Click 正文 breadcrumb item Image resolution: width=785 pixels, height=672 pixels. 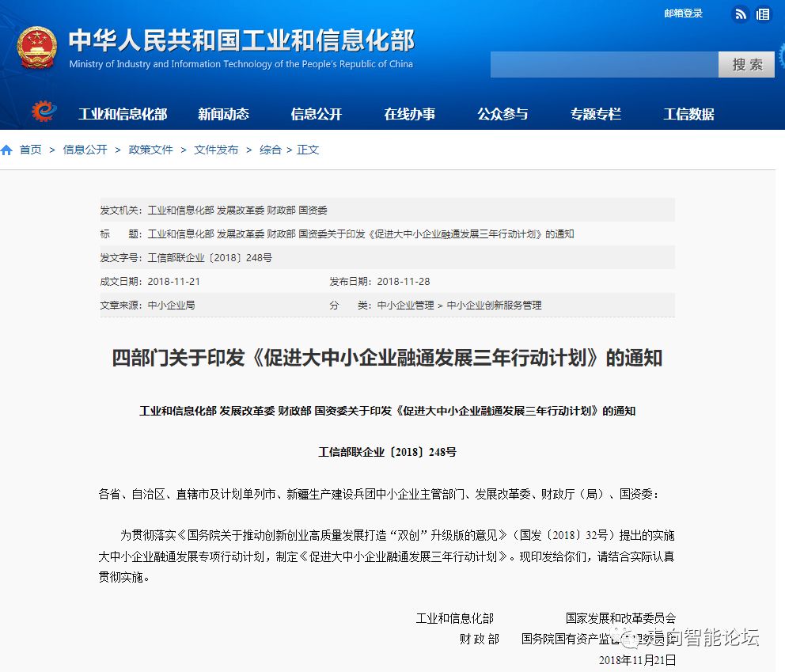click(x=308, y=150)
